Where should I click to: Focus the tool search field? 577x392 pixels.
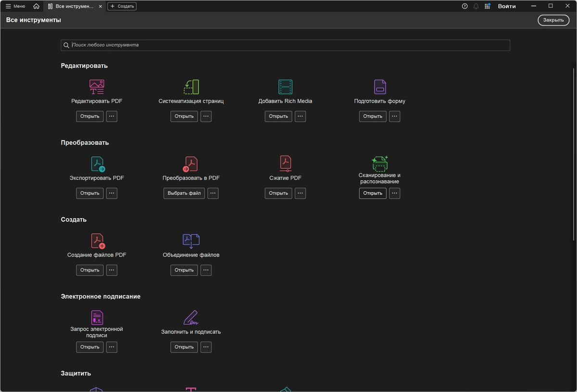coord(285,45)
